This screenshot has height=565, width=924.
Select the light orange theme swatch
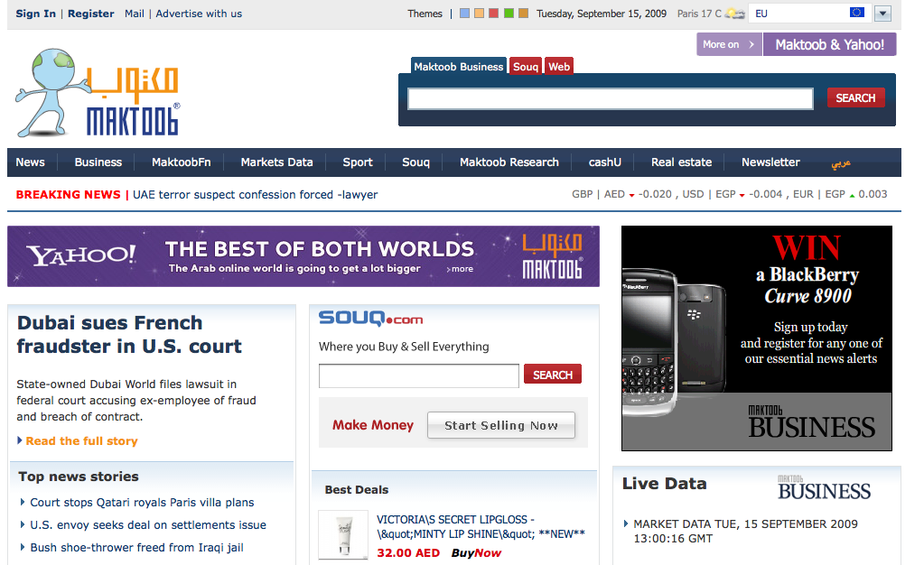point(479,13)
